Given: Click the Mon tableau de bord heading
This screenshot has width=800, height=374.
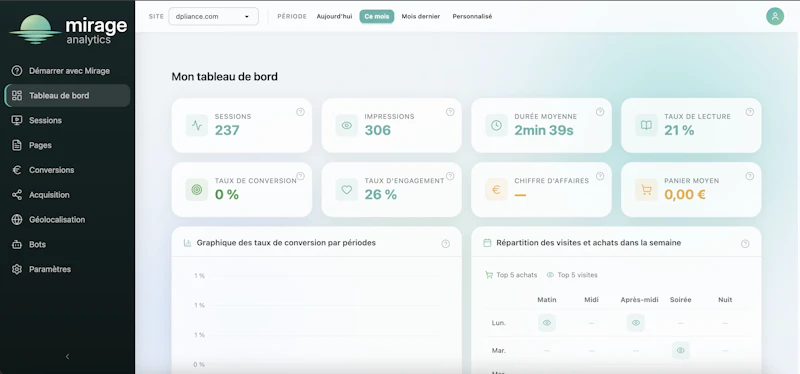Looking at the screenshot, I should point(224,77).
